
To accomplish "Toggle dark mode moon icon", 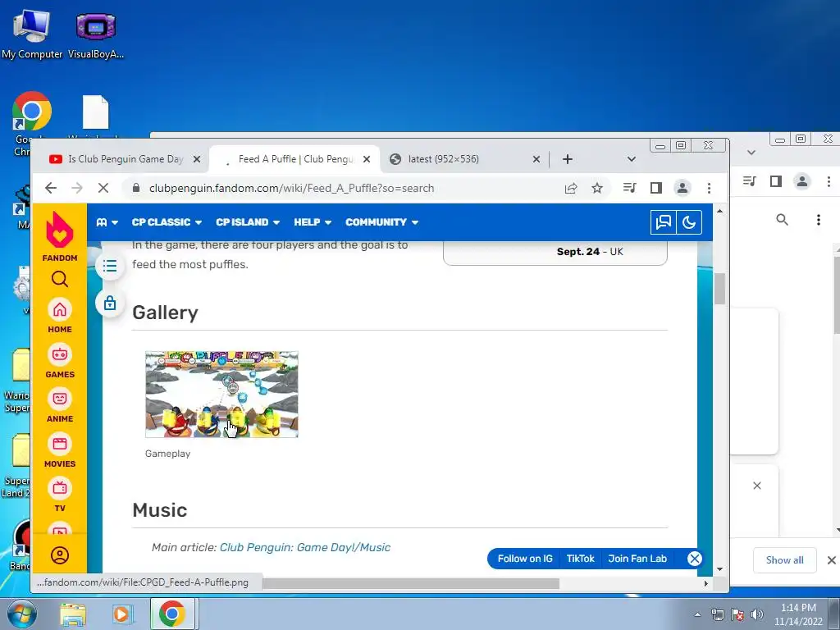I will 689,222.
